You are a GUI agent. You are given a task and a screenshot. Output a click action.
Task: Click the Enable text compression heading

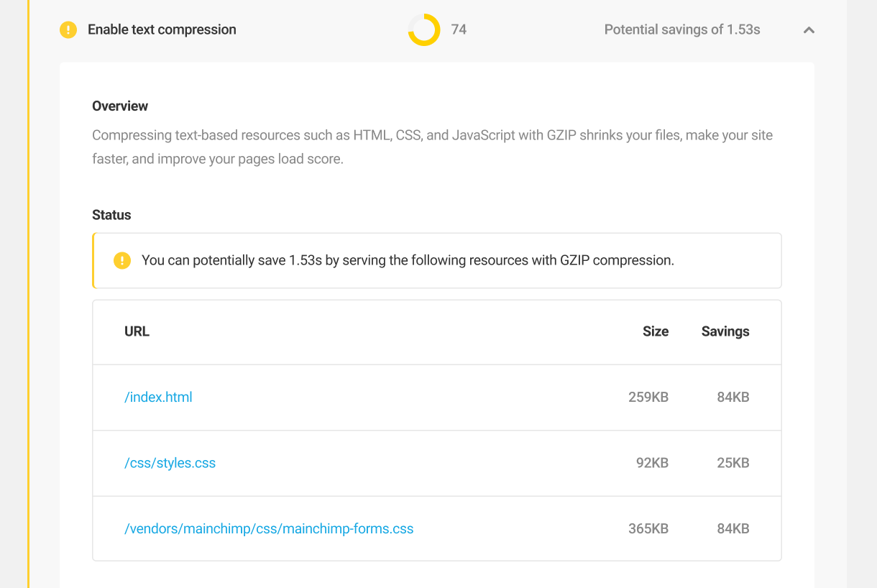tap(161, 29)
